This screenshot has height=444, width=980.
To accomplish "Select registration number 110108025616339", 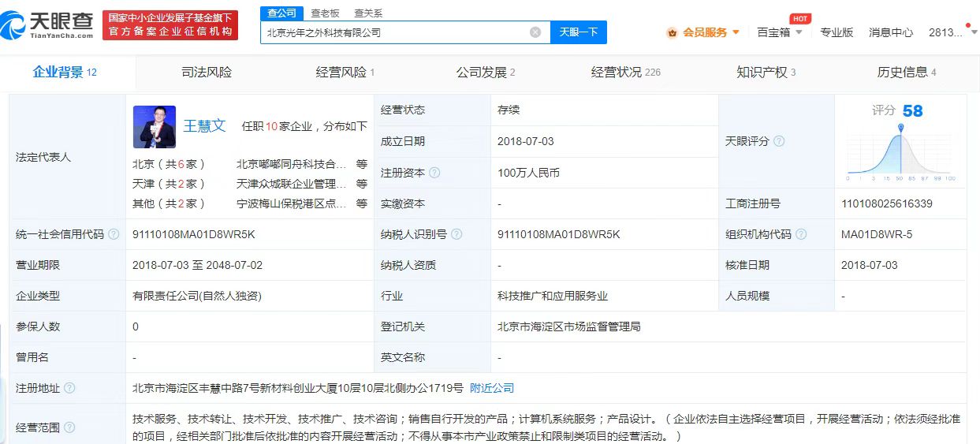I will (x=887, y=203).
